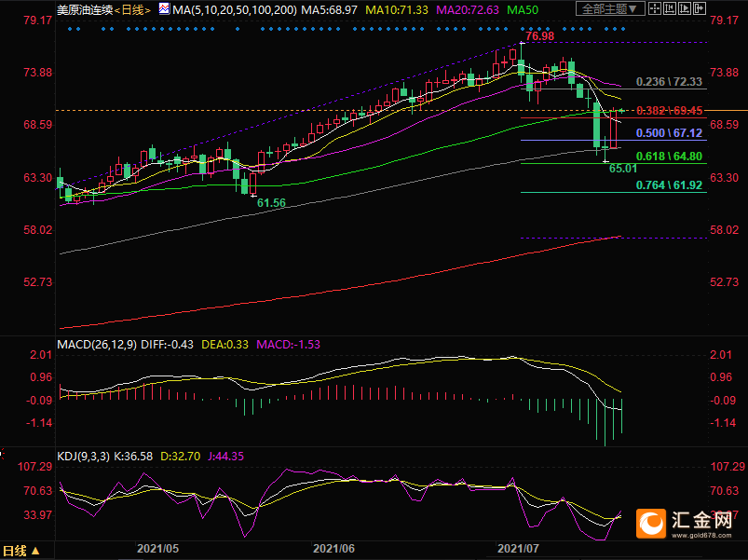Click the right-axis 52.73 price label
Viewport: 748px width, 560px height.
tap(724, 282)
